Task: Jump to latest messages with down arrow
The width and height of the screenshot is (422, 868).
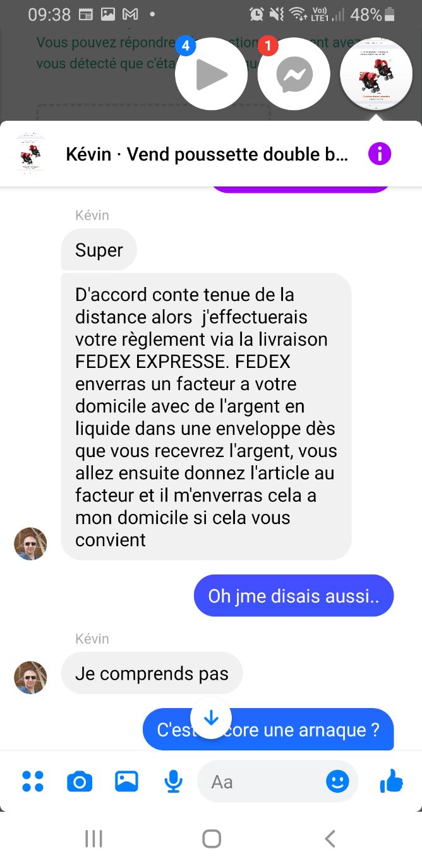Action: 211,718
